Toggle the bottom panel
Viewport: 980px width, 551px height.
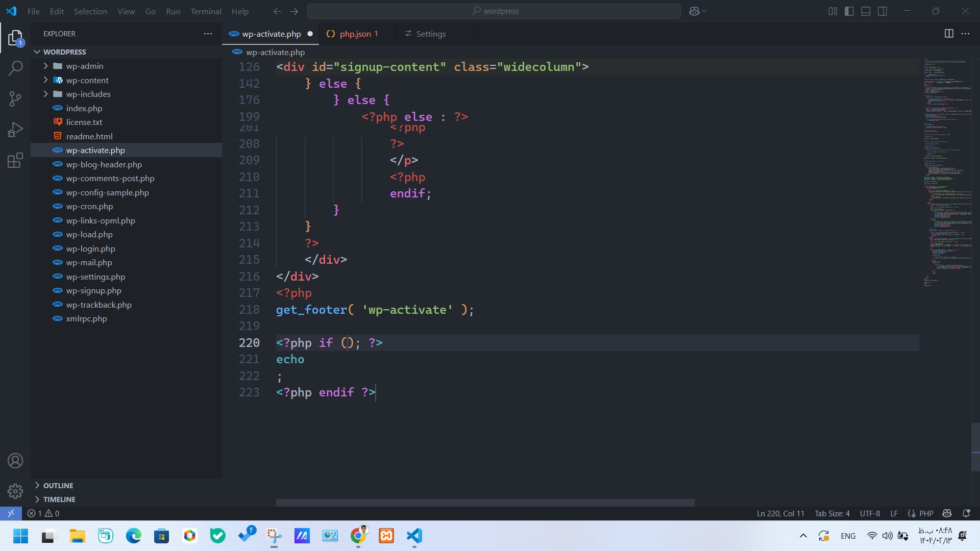[x=866, y=11]
